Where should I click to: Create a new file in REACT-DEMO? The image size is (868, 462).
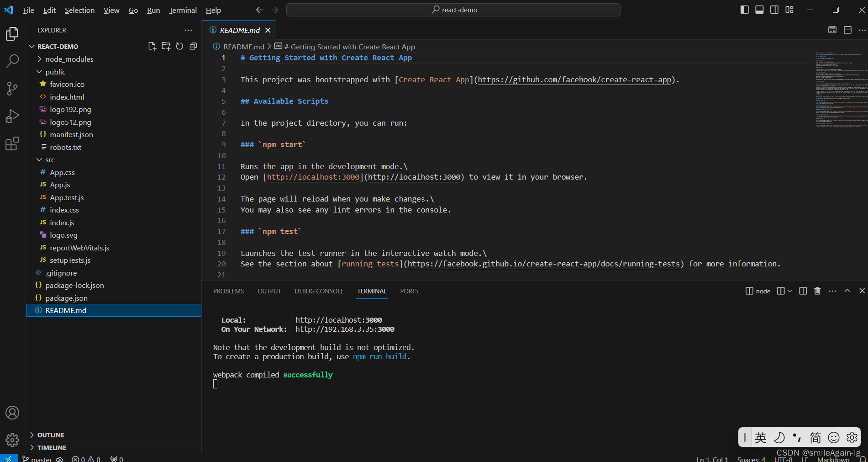tap(152, 46)
